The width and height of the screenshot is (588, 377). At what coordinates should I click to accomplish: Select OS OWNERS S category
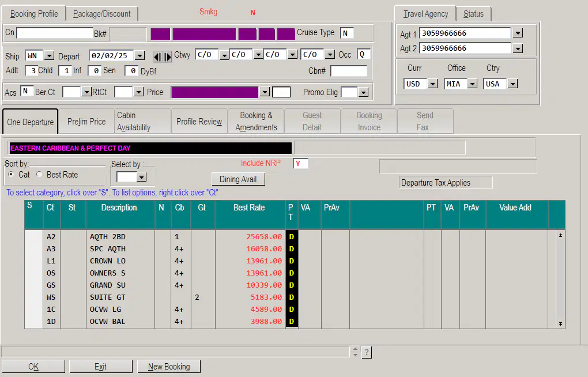[33, 273]
